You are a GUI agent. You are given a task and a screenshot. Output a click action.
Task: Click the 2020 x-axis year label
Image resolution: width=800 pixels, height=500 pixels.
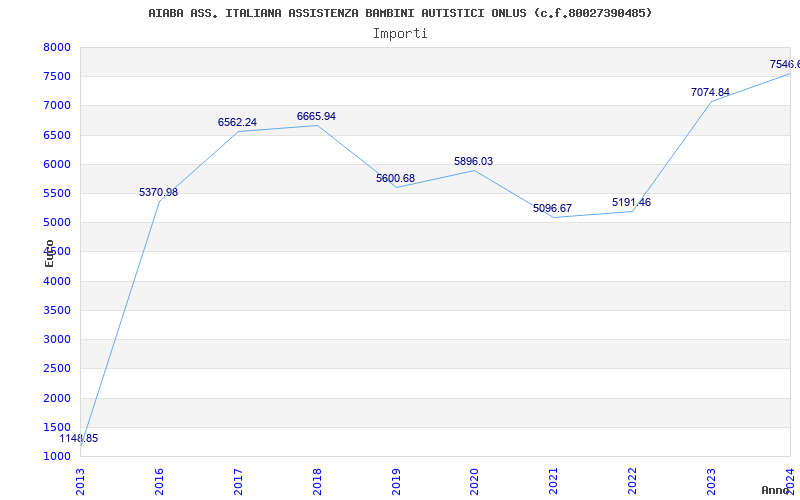pyautogui.click(x=474, y=482)
